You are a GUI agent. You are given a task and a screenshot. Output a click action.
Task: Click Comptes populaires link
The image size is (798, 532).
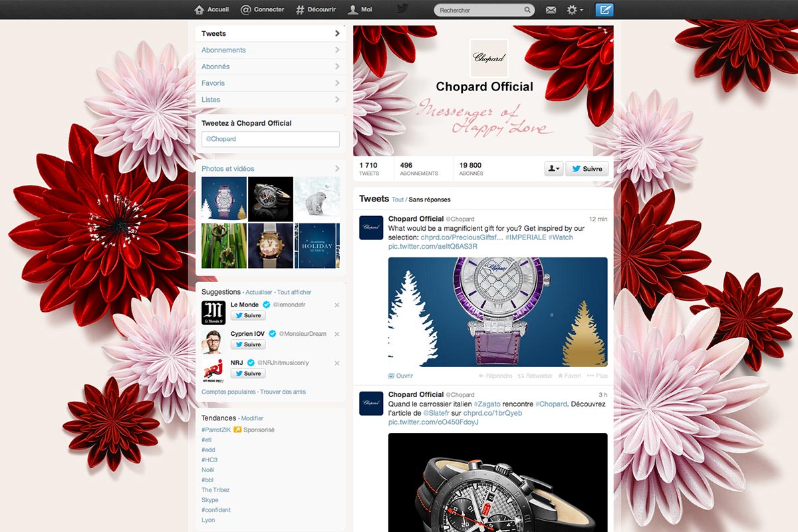pyautogui.click(x=229, y=392)
